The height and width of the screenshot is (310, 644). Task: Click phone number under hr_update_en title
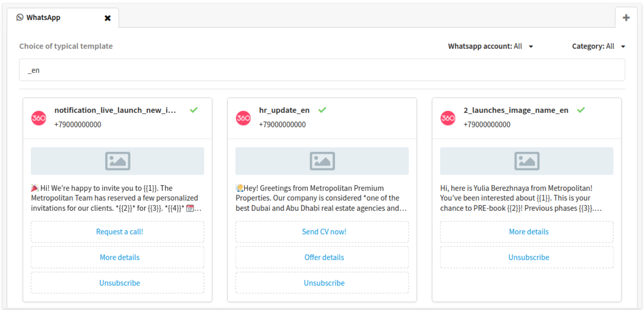click(282, 125)
